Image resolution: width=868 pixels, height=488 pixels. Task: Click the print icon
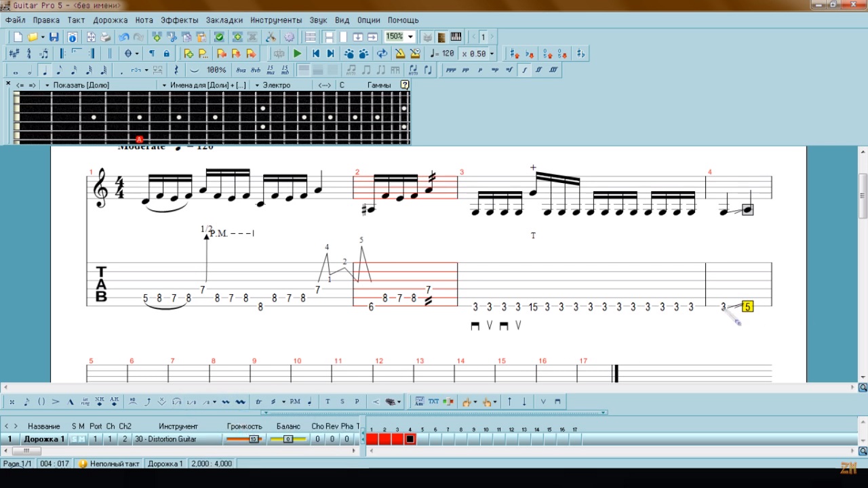coord(106,37)
